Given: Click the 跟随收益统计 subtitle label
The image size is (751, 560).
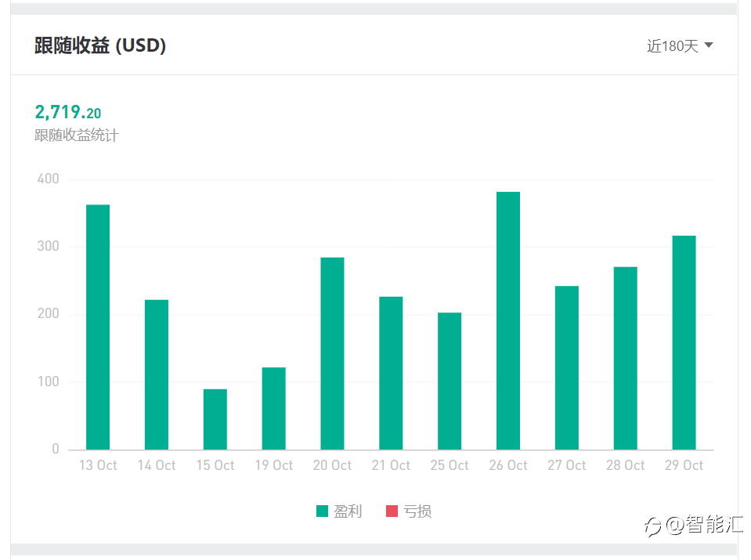Looking at the screenshot, I should click(77, 135).
